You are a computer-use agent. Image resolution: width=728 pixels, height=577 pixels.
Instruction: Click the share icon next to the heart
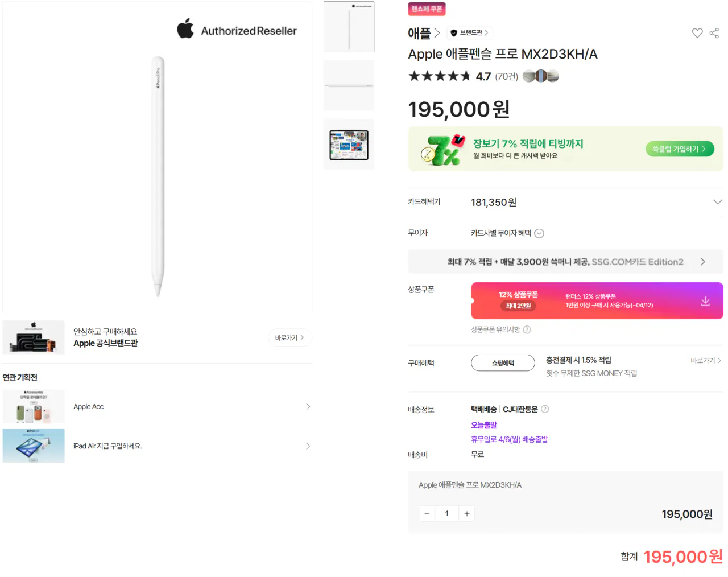point(714,33)
